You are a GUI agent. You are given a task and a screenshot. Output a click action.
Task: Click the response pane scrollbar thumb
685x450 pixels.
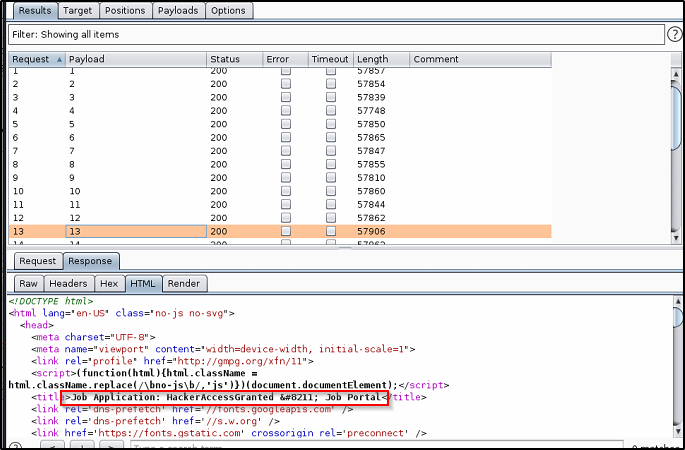coord(678,317)
